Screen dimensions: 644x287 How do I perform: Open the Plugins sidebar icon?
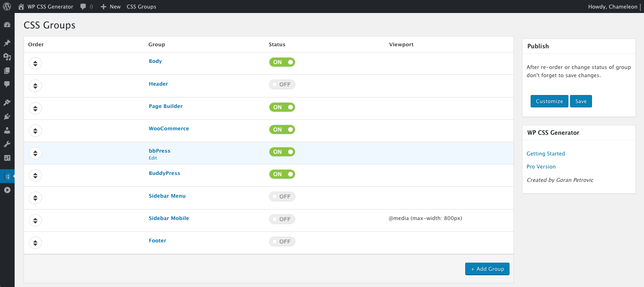(x=7, y=117)
